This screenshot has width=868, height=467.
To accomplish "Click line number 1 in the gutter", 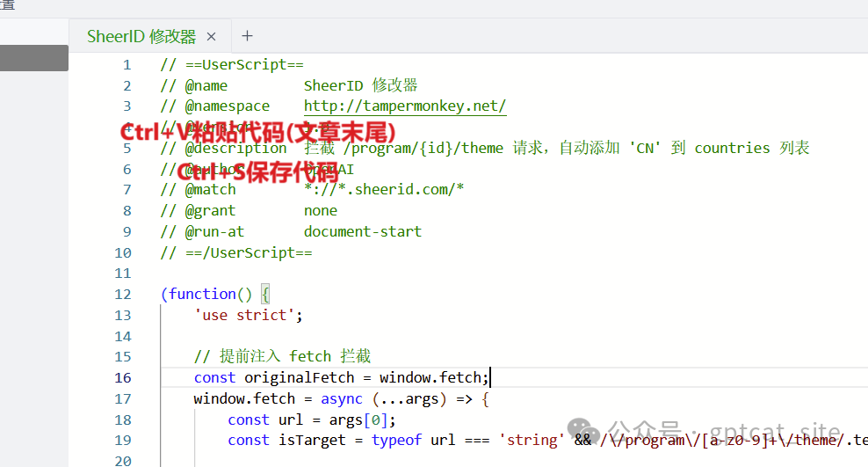I will pyautogui.click(x=127, y=65).
